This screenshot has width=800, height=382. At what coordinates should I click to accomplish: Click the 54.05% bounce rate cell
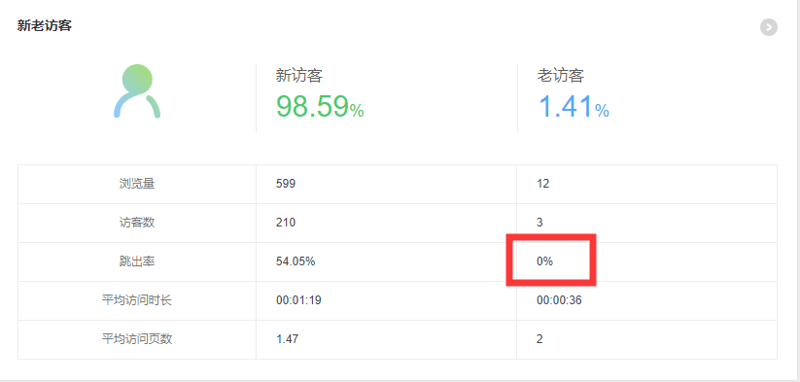(295, 262)
